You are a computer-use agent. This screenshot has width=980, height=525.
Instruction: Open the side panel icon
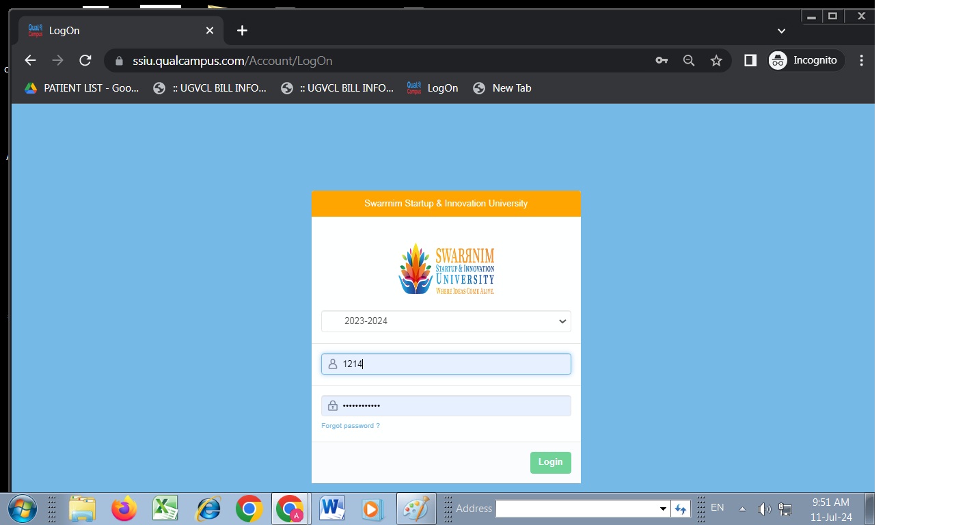tap(750, 60)
